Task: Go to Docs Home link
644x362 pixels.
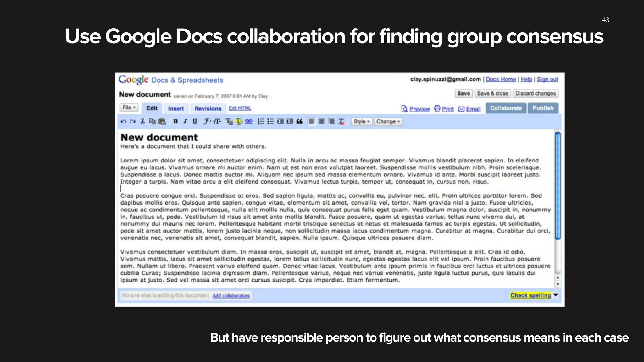Action: coord(501,79)
